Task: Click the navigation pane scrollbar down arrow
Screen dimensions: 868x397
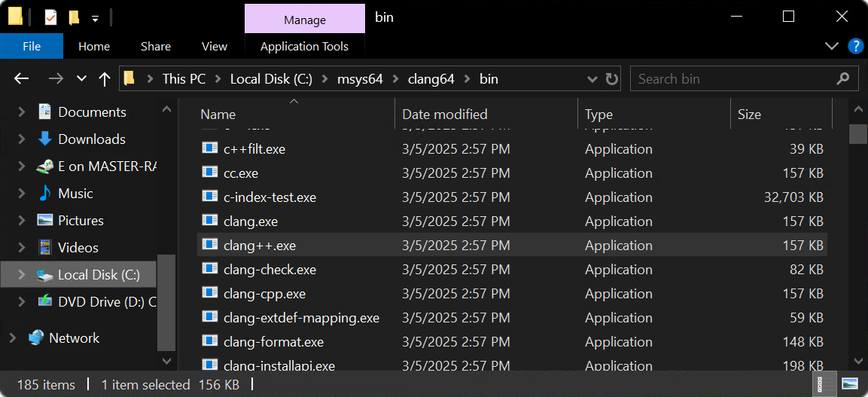Action: click(166, 360)
